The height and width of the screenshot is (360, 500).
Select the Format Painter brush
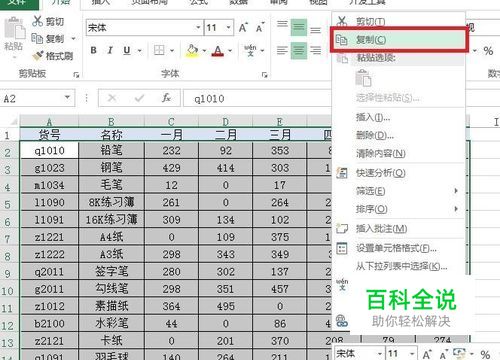[x=38, y=55]
